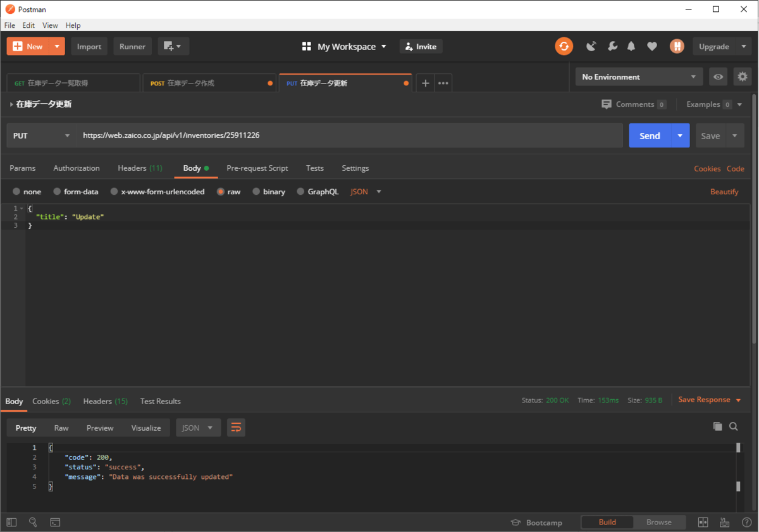Viewport: 759px width, 532px height.
Task: Open the New button dropdown arrow
Action: coord(57,46)
